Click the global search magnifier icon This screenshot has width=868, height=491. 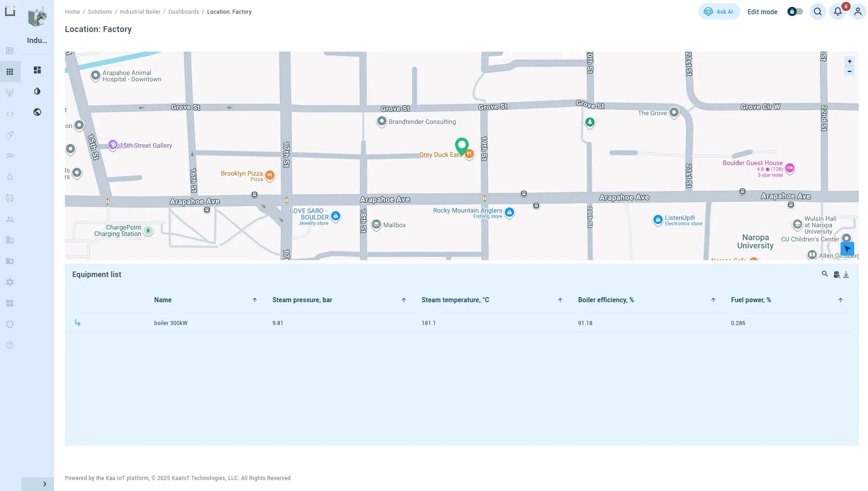pos(817,12)
